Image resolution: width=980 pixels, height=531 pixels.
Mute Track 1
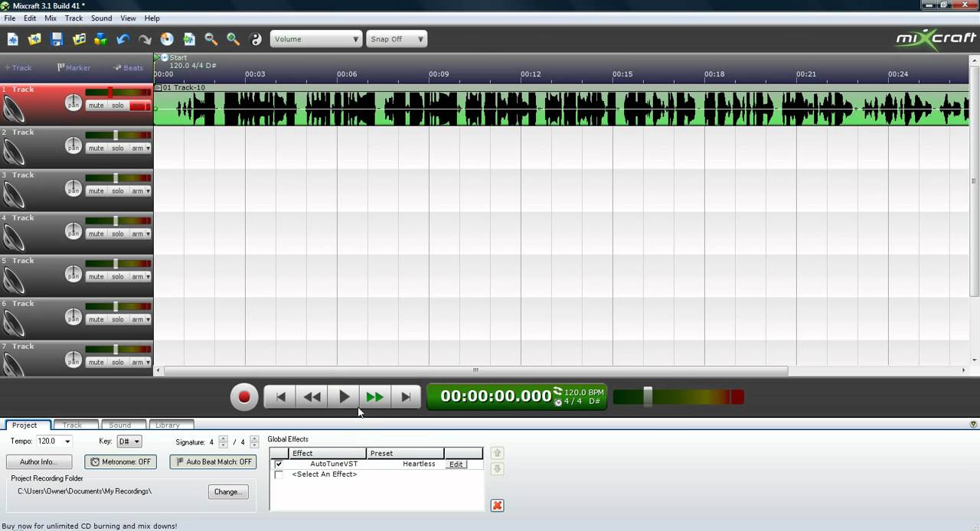click(x=96, y=106)
